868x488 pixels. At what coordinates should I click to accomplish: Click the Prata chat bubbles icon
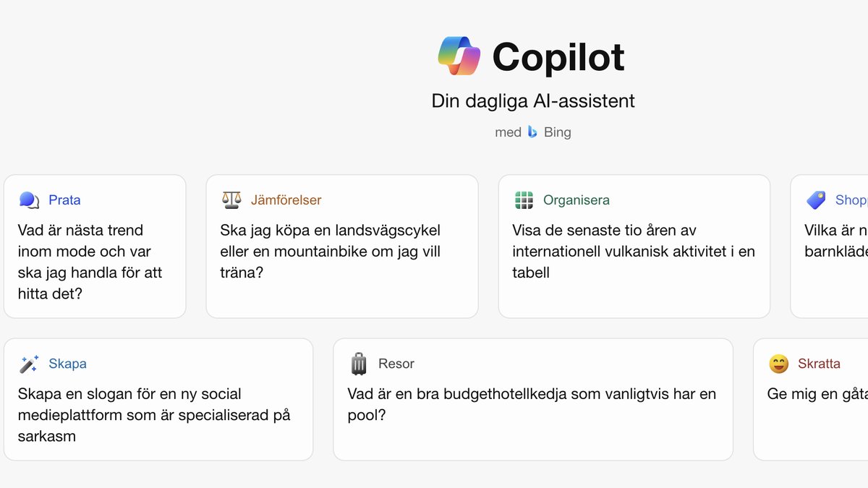point(29,200)
